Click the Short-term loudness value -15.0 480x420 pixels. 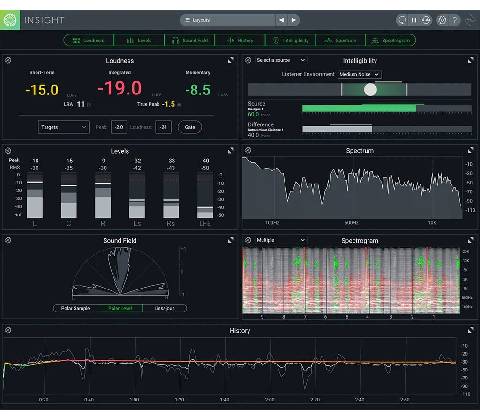point(42,90)
